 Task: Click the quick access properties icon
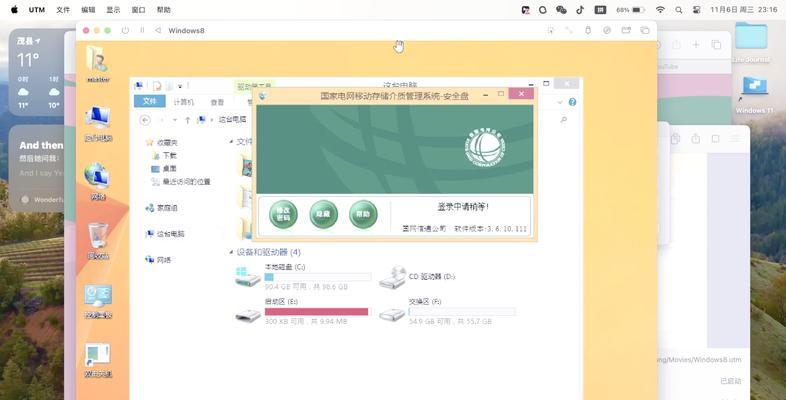tap(157, 86)
